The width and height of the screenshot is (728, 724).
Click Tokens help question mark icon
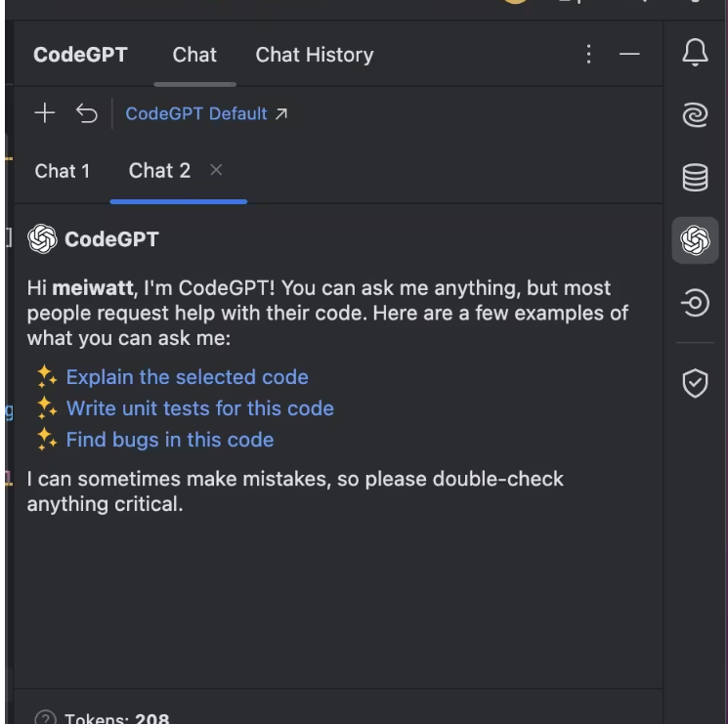point(45,718)
